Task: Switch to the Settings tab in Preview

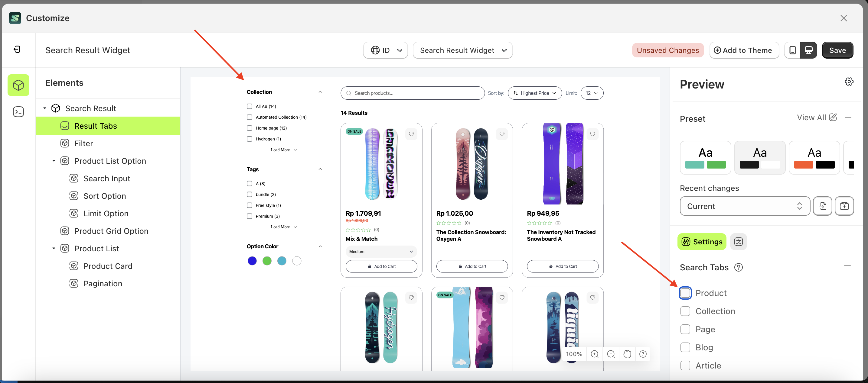Action: point(702,242)
